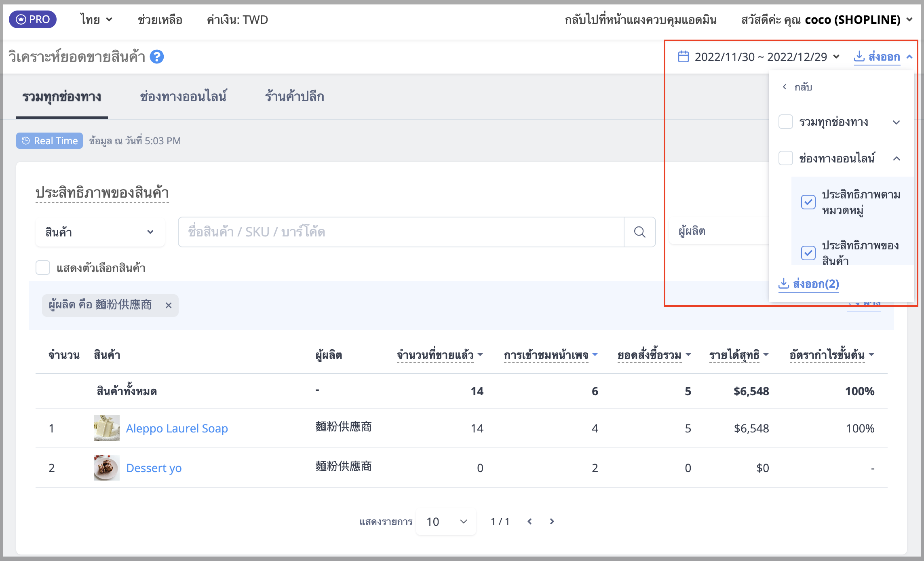
Task: Collapse ช่องทางออนไลน์ section chevron
Action: coord(897,158)
